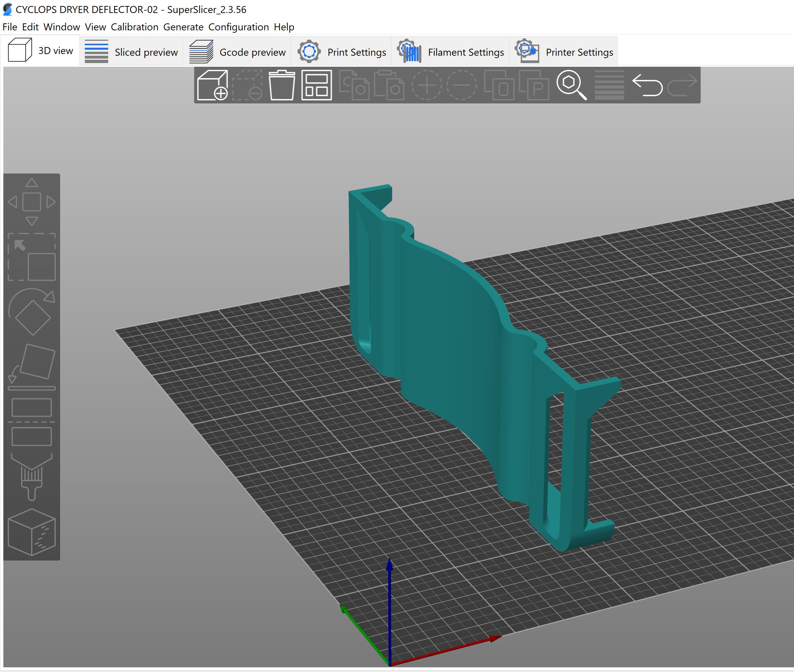The height and width of the screenshot is (672, 794).
Task: Open the Help menu
Action: (284, 27)
